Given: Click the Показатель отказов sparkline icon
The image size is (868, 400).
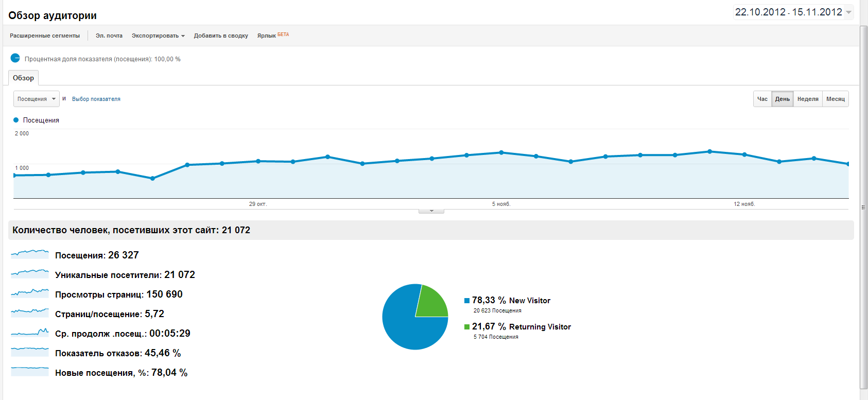Looking at the screenshot, I should pos(30,352).
